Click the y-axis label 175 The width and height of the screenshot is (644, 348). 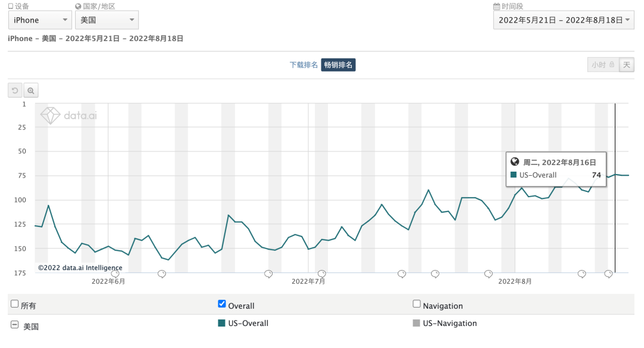20,273
